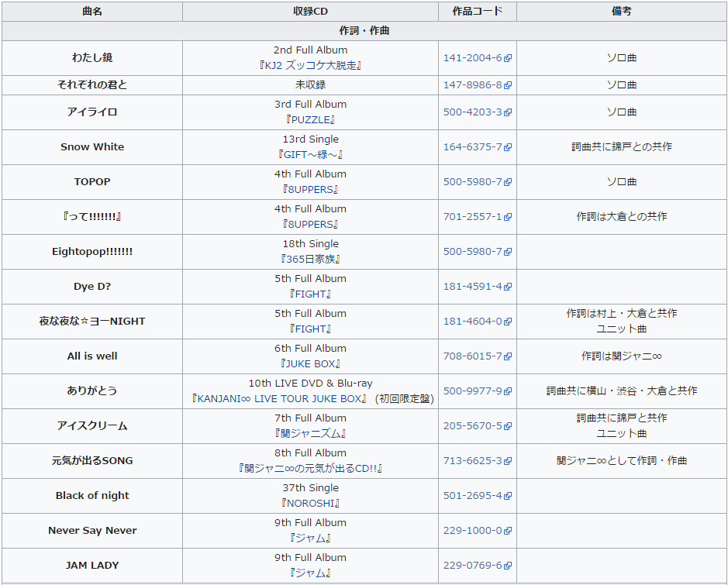Viewport: 728px width, 585px height.
Task: Click the song title Snow White
Action: coord(92,146)
